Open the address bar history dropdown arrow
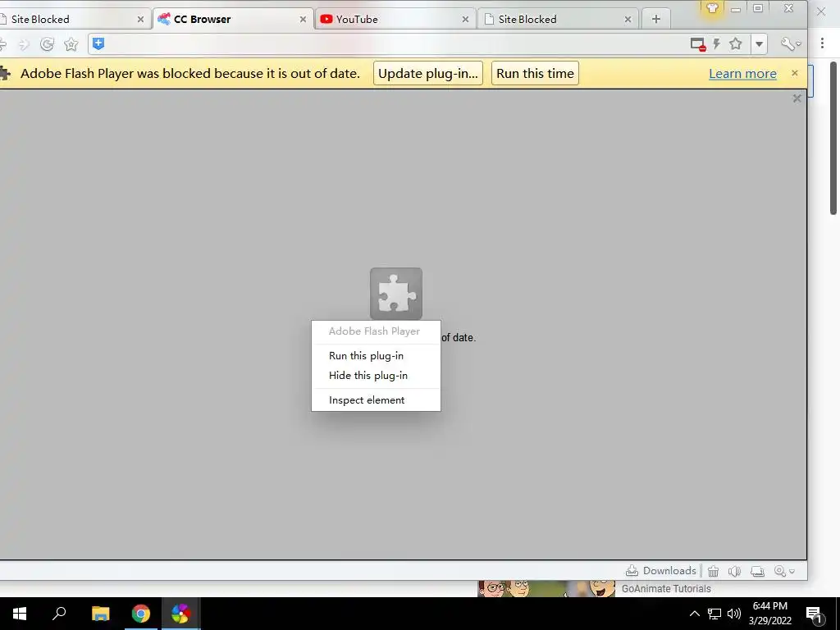Screen dimensions: 840x630 [759, 44]
